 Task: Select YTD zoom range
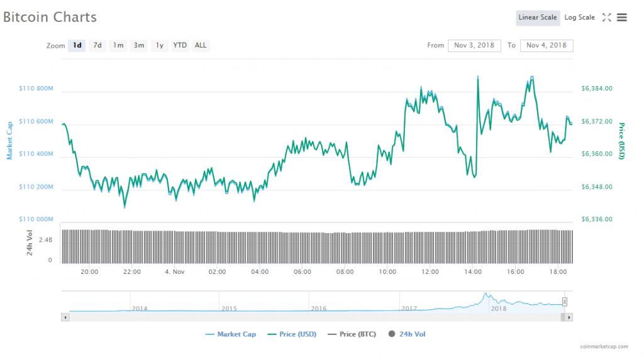(x=180, y=45)
